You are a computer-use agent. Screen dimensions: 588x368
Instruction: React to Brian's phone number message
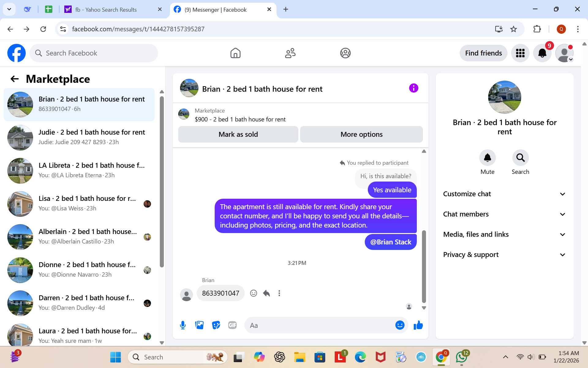[254, 293]
